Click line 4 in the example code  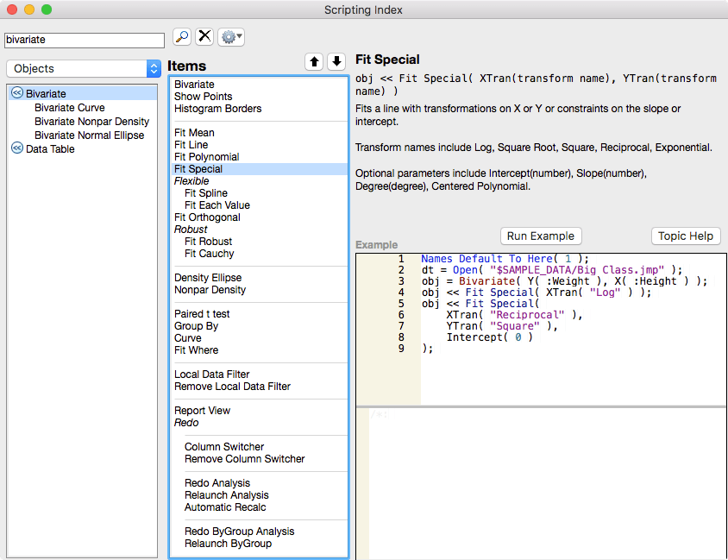pyautogui.click(x=537, y=293)
